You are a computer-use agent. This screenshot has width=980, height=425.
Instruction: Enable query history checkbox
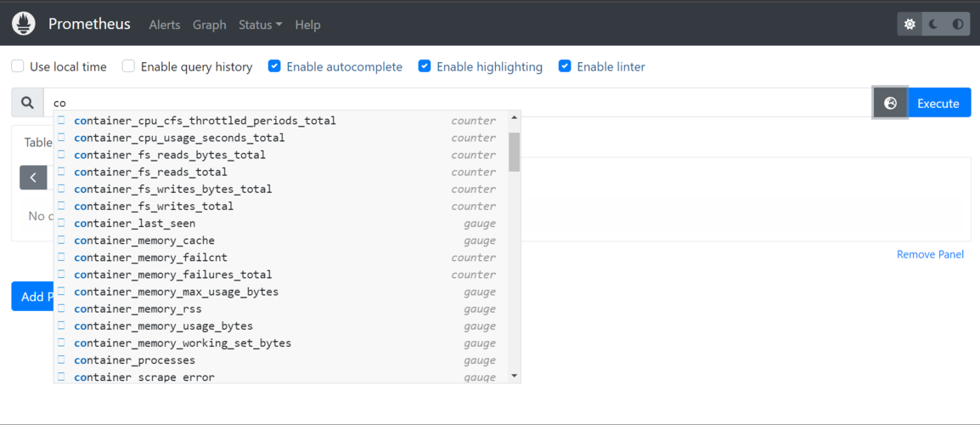tap(128, 66)
